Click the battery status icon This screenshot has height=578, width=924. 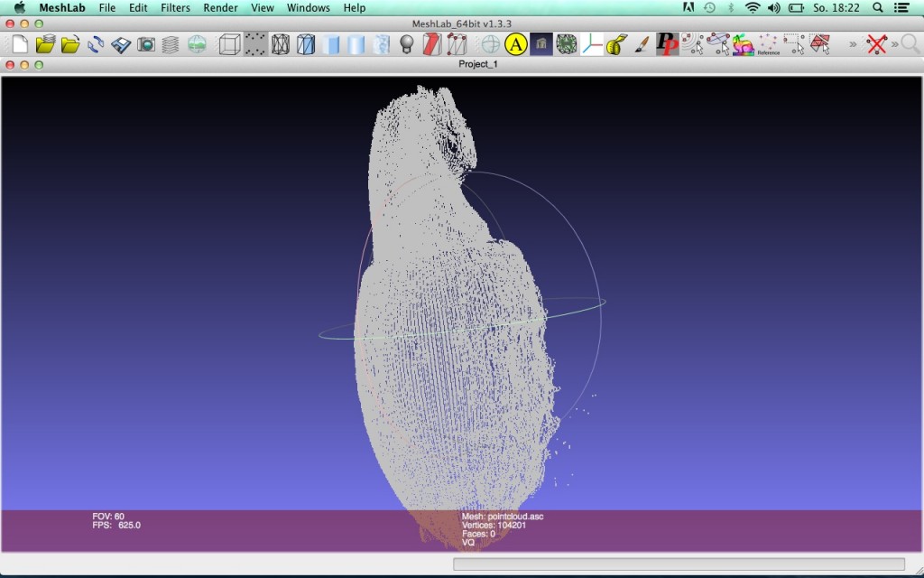pyautogui.click(x=796, y=7)
